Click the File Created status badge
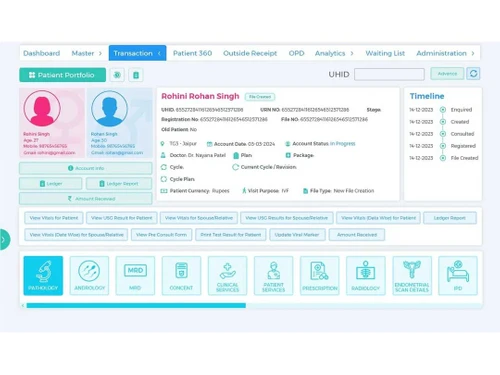The height and width of the screenshot is (375, 500). 260,97
